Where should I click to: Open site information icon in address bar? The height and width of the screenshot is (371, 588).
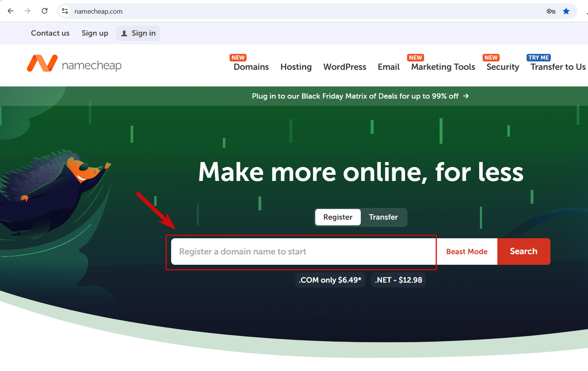[x=65, y=11]
